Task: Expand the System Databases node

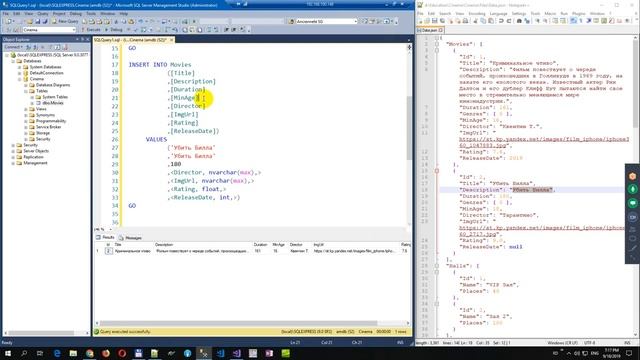Action: [20, 67]
